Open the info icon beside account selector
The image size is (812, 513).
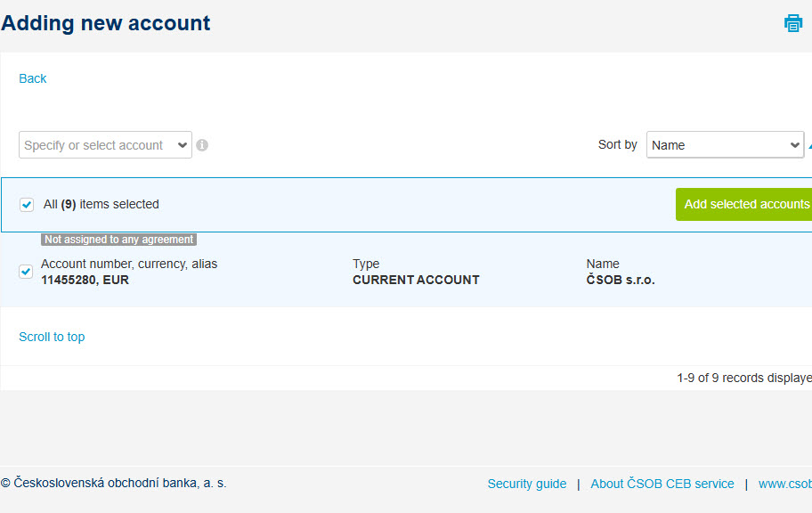point(202,145)
